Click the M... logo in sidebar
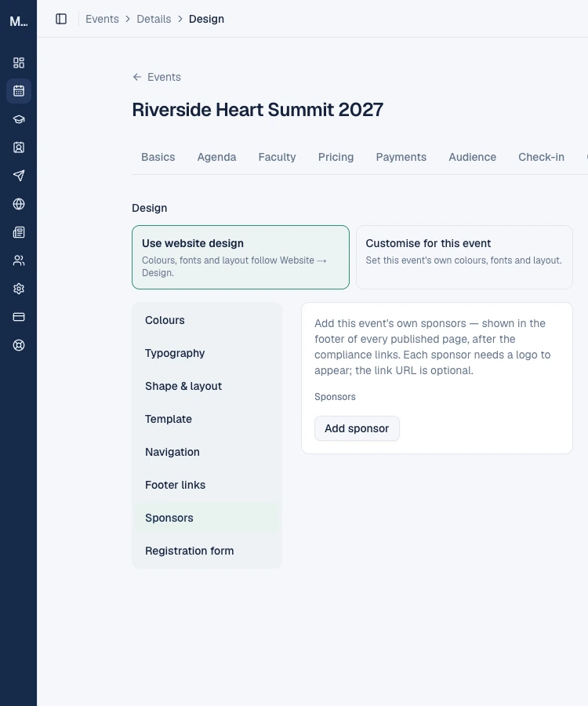This screenshot has height=706, width=588. pyautogui.click(x=19, y=22)
